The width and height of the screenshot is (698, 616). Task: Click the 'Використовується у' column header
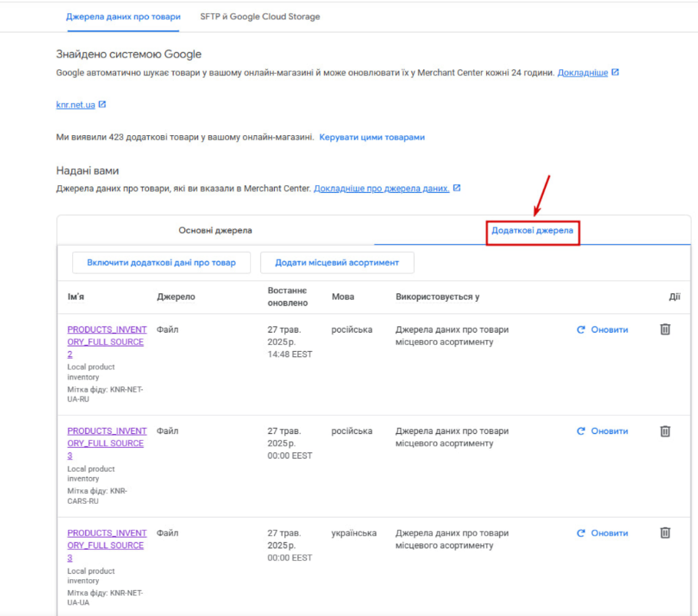pos(438,296)
